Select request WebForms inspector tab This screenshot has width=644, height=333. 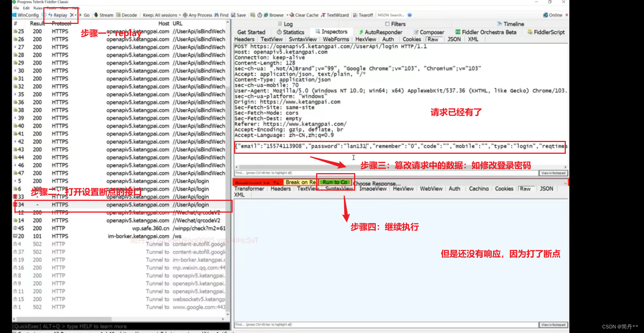[336, 39]
